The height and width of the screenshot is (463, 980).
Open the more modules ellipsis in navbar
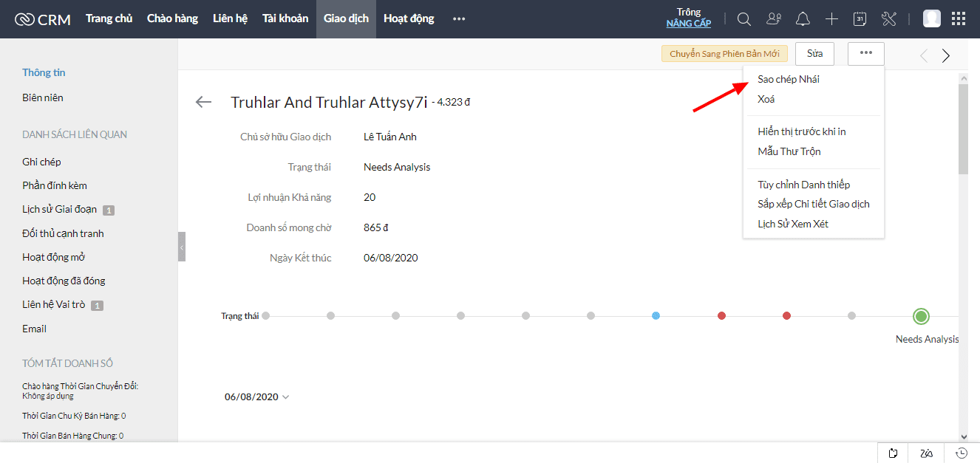459,19
